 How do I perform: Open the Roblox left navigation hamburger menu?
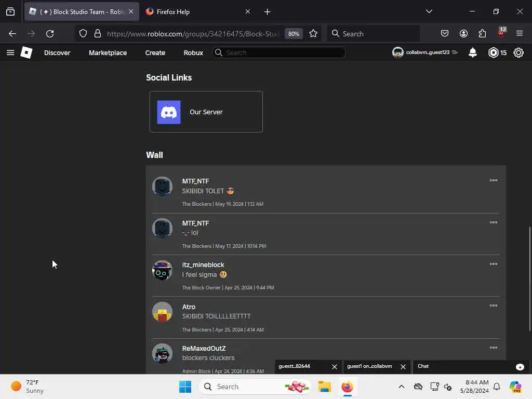(10, 52)
